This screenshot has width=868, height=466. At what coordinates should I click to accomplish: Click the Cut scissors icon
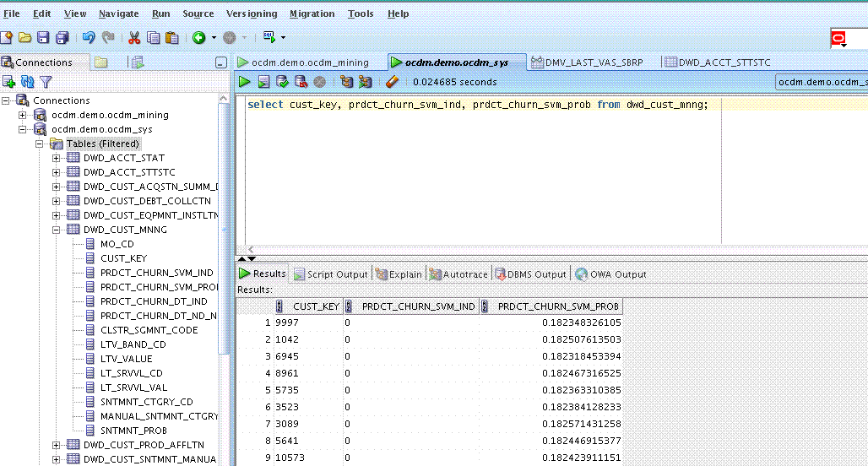[x=133, y=38]
